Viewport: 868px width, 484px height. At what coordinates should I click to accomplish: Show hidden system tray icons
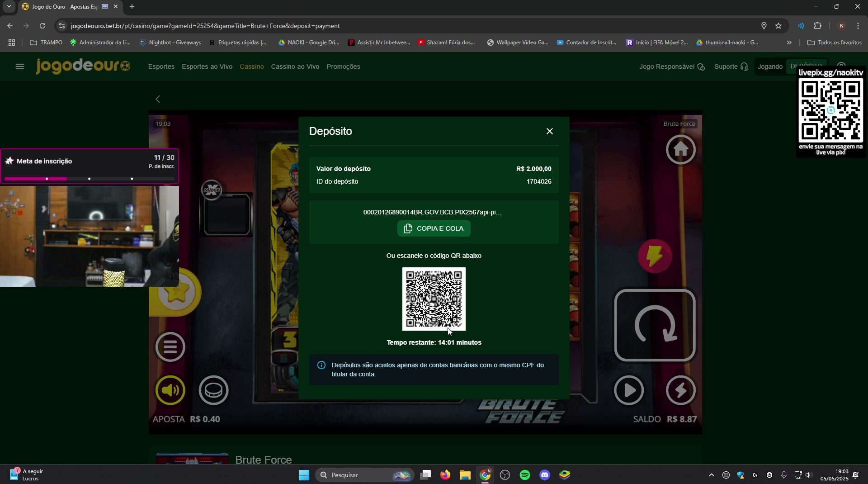click(711, 475)
